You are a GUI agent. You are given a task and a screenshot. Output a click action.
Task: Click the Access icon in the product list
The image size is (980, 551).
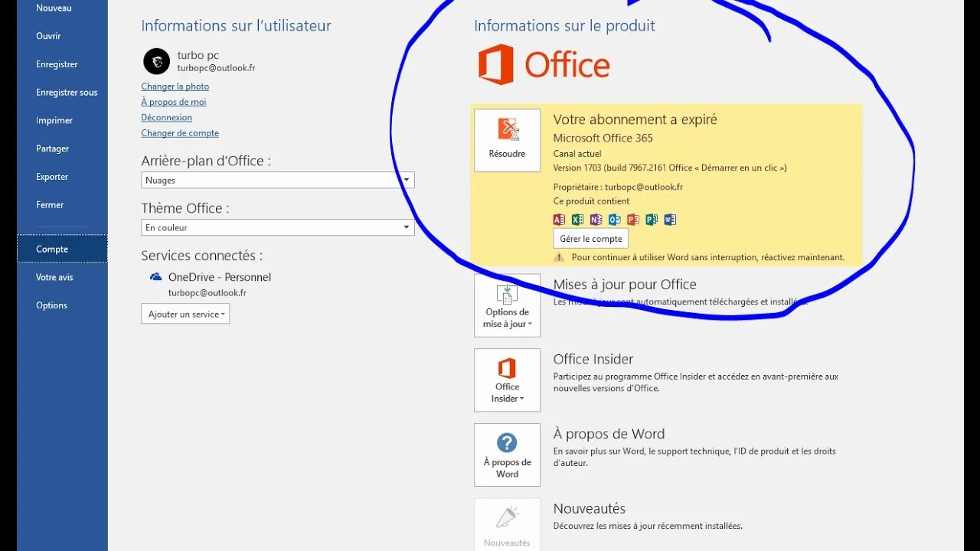(559, 220)
